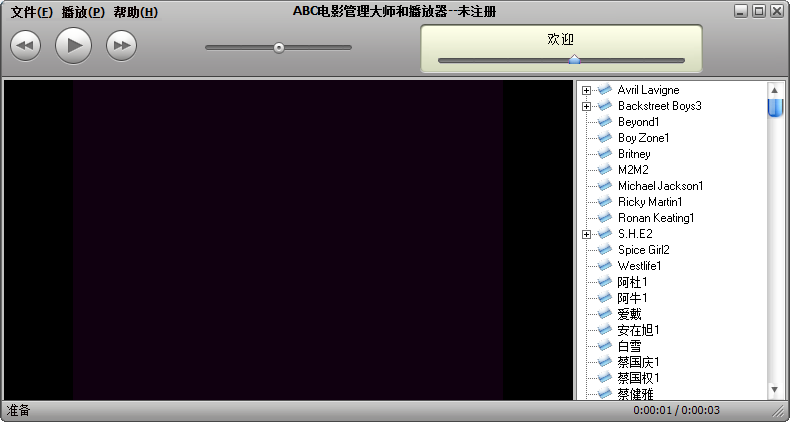Click the icon beside Britney
This screenshot has width=790, height=422.
tap(604, 154)
